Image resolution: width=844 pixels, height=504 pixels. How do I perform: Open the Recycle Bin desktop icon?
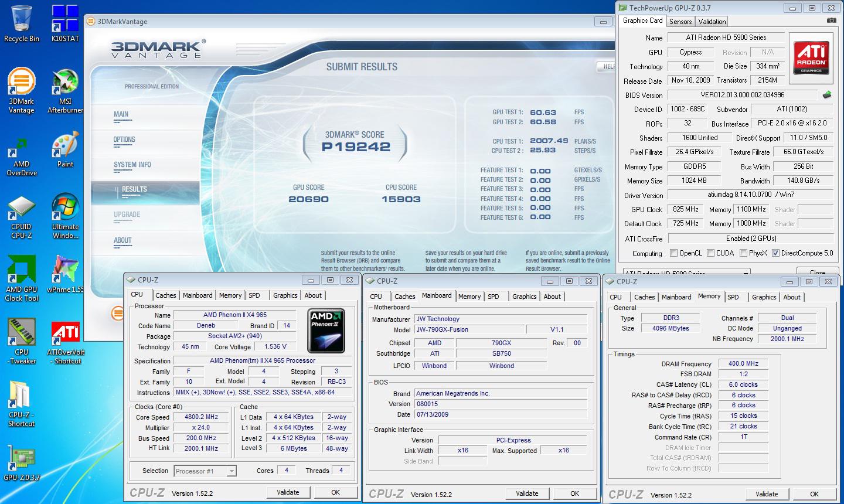point(22,23)
